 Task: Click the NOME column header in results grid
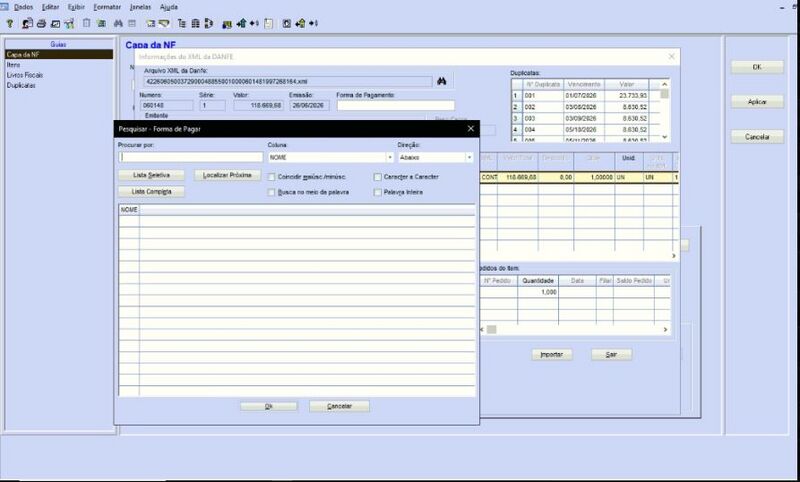tap(129, 210)
